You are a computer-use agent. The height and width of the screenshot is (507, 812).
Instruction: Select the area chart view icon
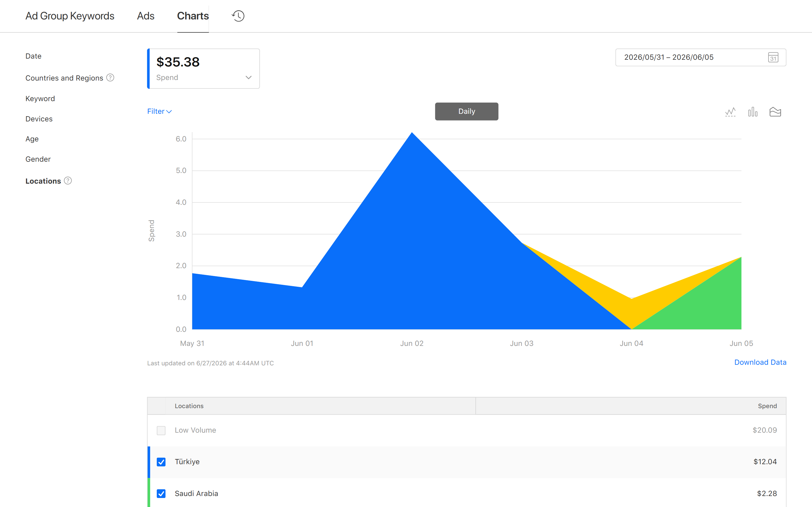pos(775,112)
